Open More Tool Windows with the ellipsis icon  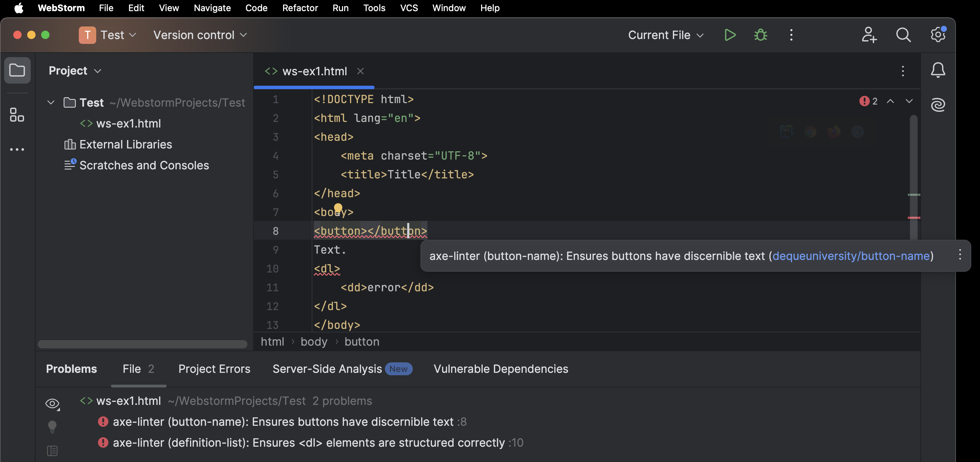pos(17,149)
